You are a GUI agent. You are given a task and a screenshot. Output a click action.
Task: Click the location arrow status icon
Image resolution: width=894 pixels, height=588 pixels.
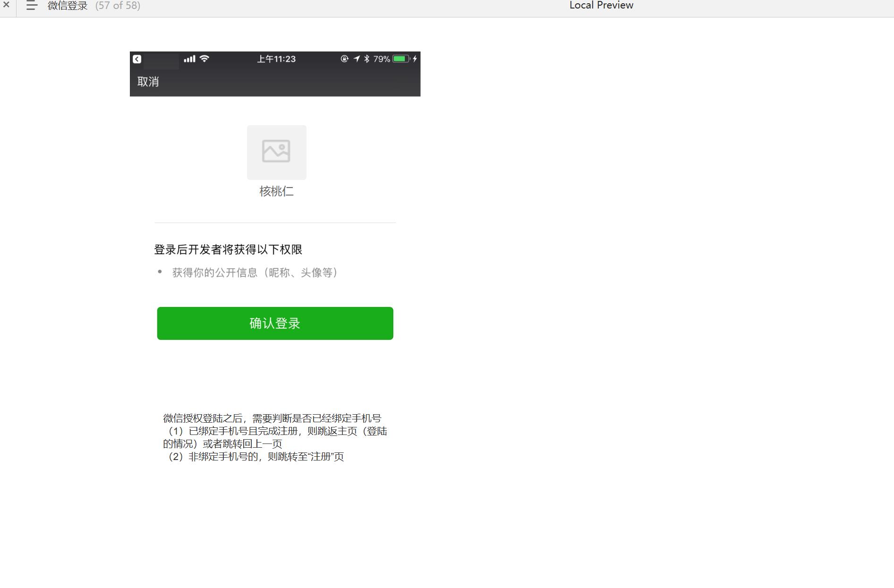click(357, 59)
